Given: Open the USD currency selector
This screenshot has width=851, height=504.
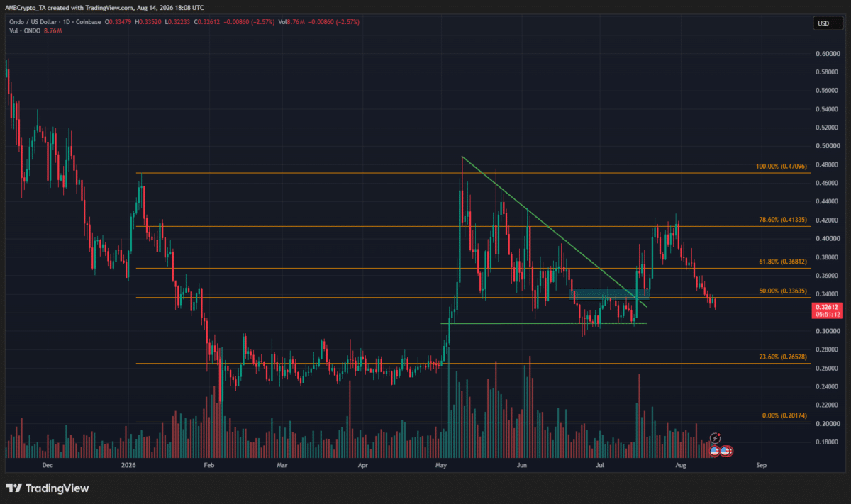Looking at the screenshot, I should pos(823,23).
